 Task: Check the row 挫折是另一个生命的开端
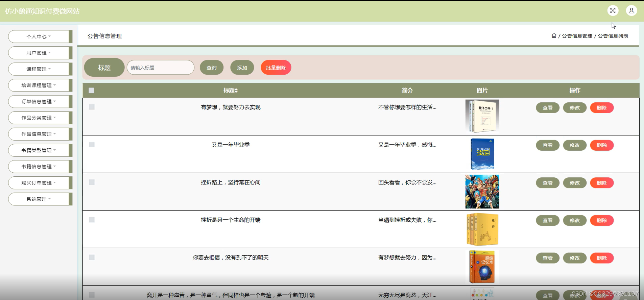[92, 220]
